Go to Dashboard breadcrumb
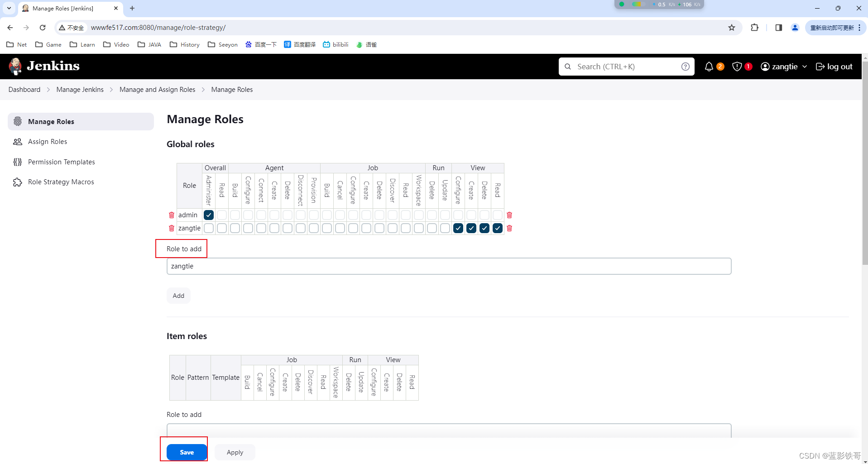 click(24, 90)
